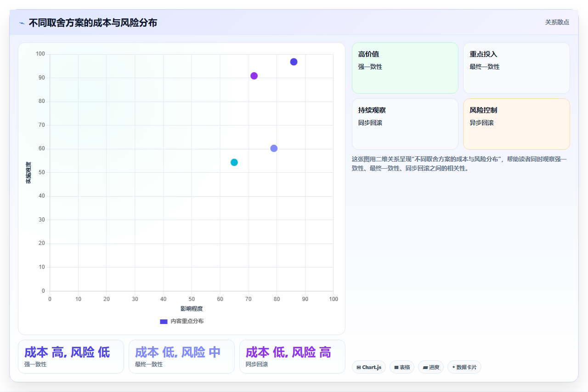This screenshot has width=588, height=392.
Task: Click the chart title 不同取舍方案的成本与风险分布
Action: pos(93,23)
